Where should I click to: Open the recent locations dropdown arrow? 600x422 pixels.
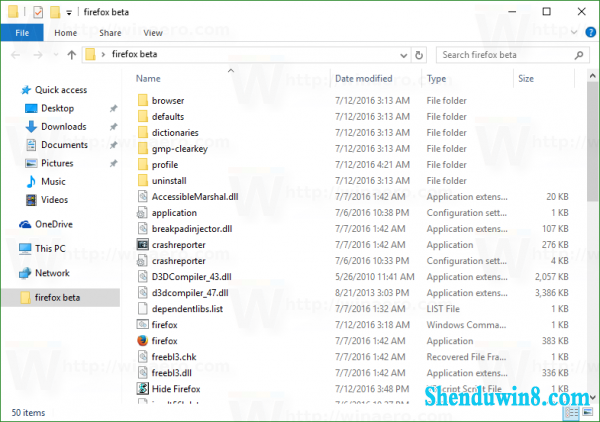pos(56,55)
